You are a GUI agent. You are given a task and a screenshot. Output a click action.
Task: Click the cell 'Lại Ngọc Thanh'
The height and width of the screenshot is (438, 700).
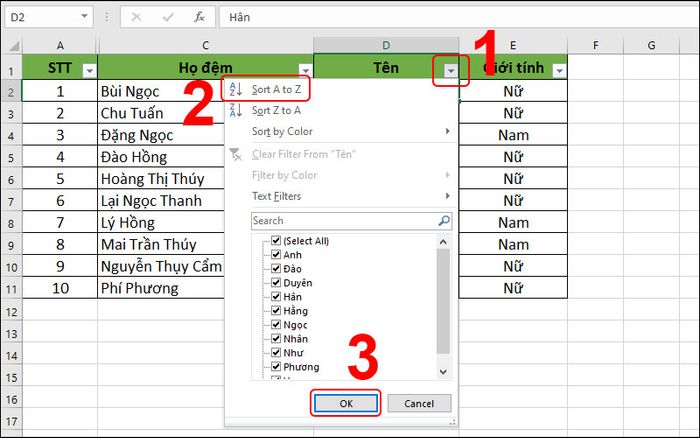point(161,201)
